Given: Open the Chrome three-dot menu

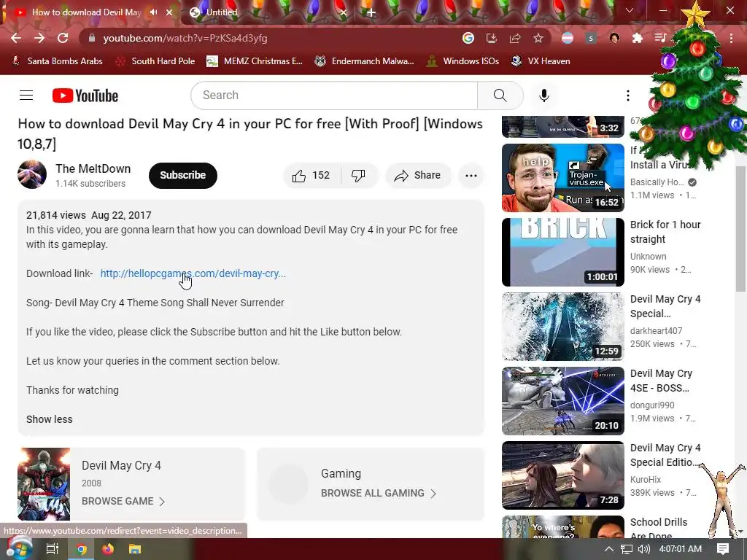Looking at the screenshot, I should [731, 38].
